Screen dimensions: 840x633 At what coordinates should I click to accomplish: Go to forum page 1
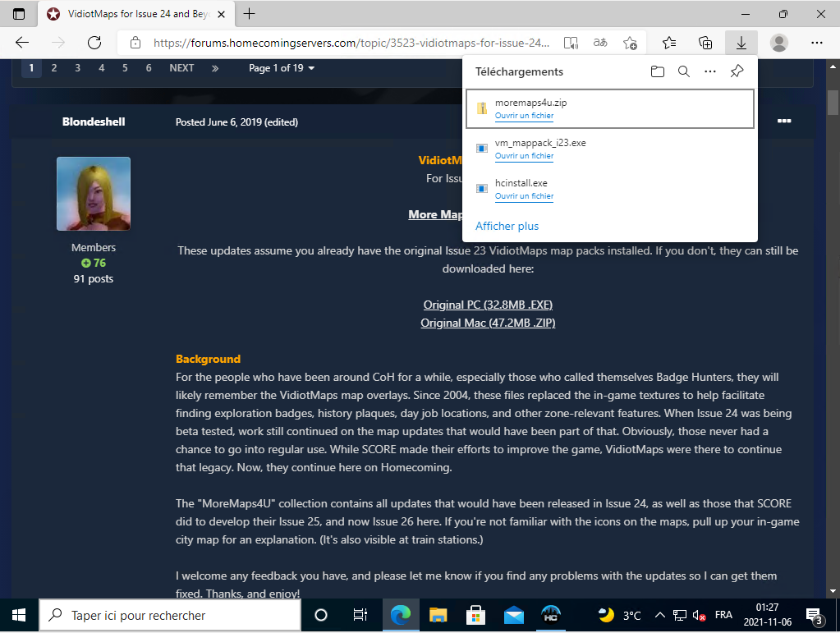[31, 68]
